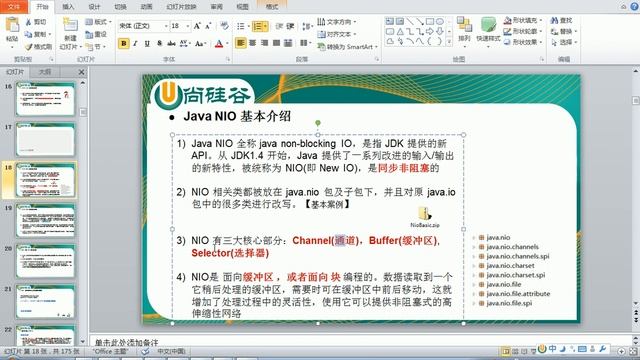
Task: Click the Replace (替换) button
Action: 563,31
